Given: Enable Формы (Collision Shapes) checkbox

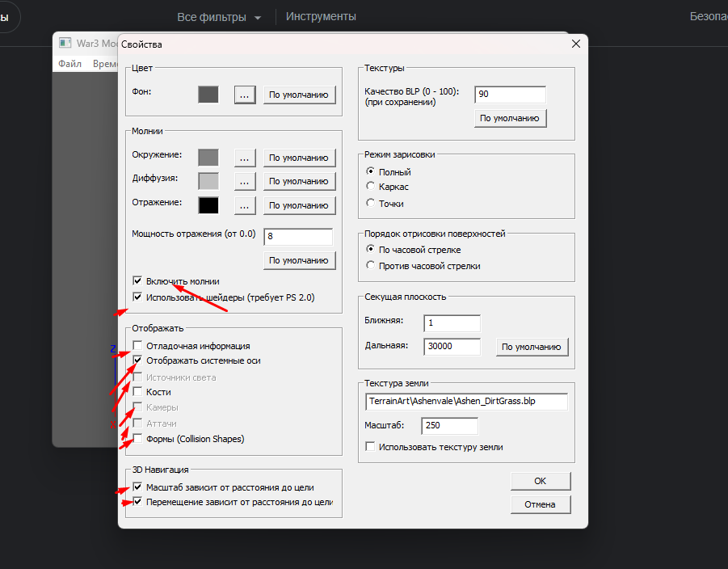Looking at the screenshot, I should click(137, 439).
